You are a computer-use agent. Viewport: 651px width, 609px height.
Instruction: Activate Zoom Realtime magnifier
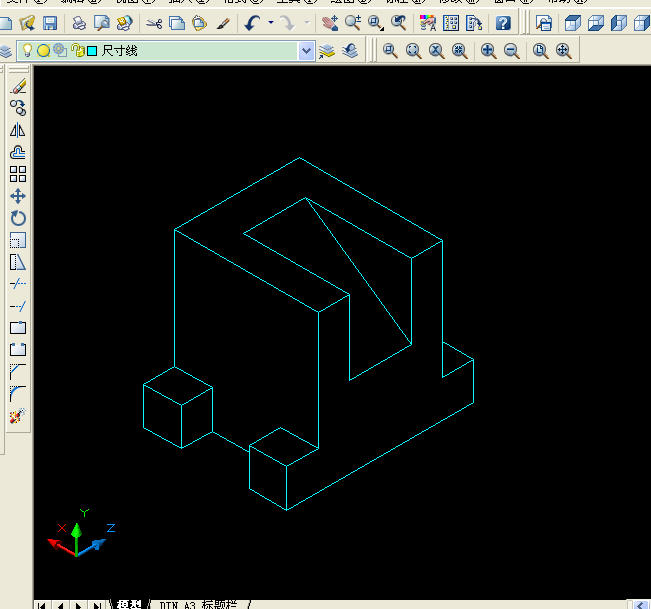coord(353,23)
